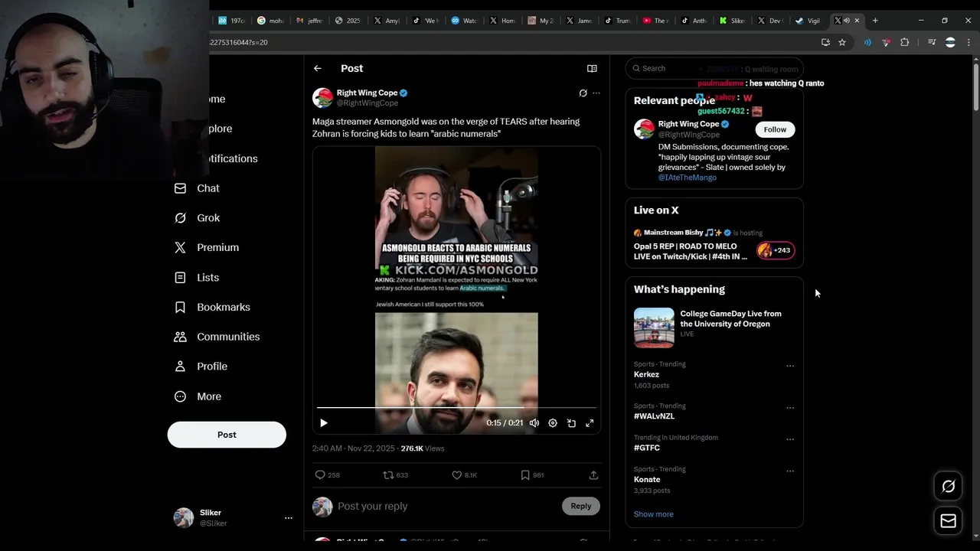Open media control icon in Chrome toolbar
This screenshot has height=551, width=980.
click(x=932, y=42)
